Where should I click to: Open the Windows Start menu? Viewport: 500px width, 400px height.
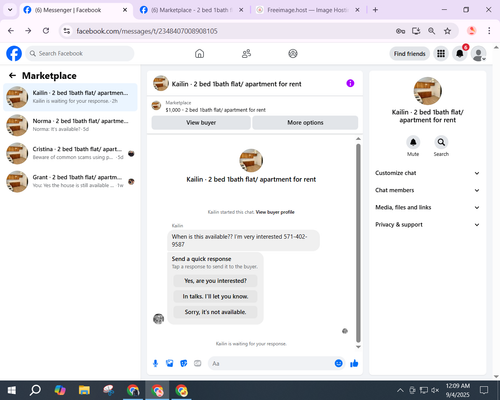click(x=11, y=390)
